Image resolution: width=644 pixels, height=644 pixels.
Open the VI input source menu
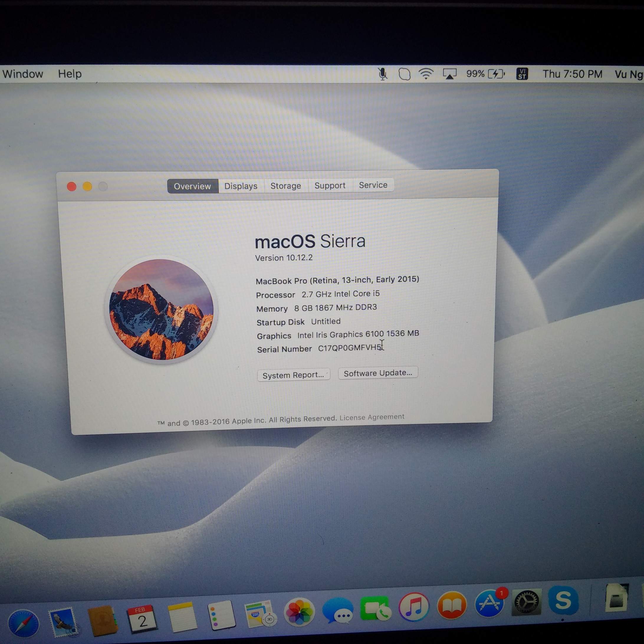click(522, 74)
